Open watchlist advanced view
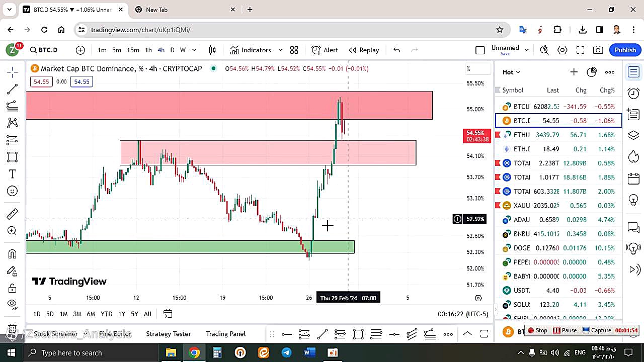This screenshot has height=362, width=644. click(592, 72)
